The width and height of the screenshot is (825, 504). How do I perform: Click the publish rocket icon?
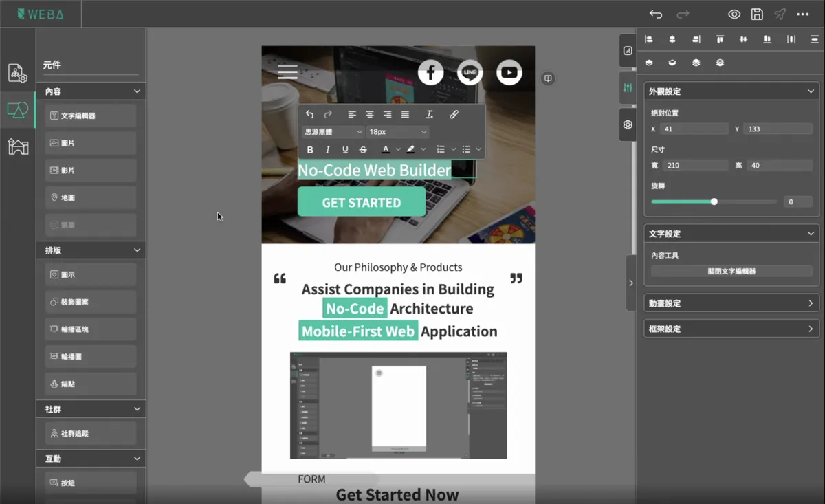(x=780, y=14)
